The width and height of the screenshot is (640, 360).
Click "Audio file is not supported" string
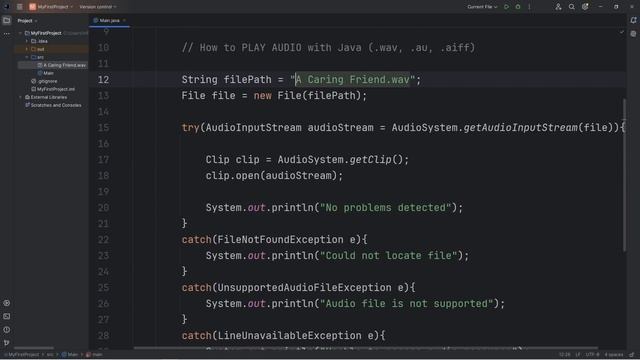coord(407,304)
